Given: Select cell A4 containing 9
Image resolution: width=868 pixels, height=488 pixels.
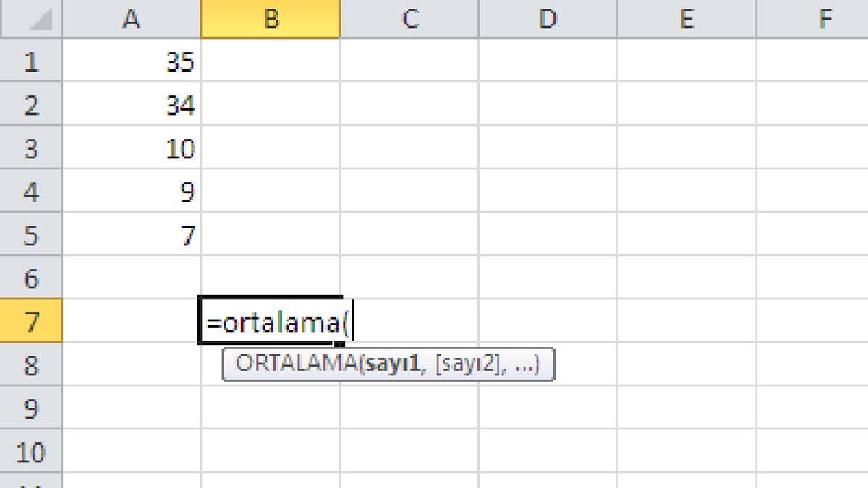Looking at the screenshot, I should [132, 193].
